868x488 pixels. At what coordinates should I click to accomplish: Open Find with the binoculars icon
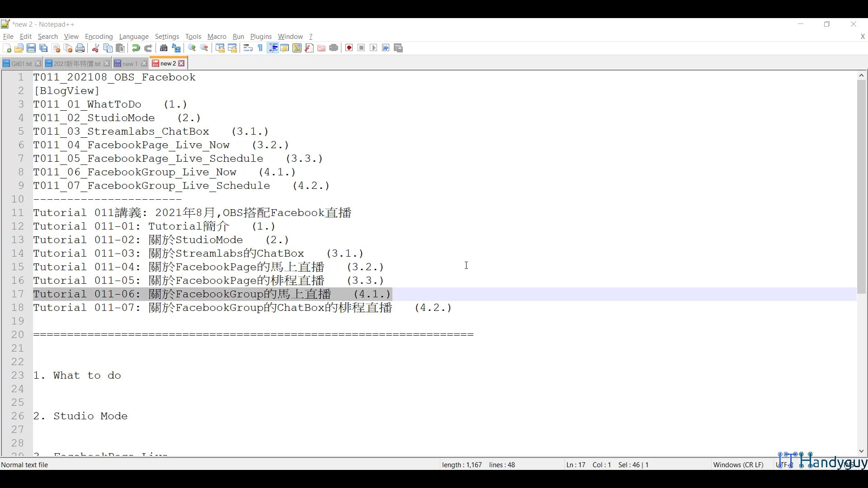164,48
